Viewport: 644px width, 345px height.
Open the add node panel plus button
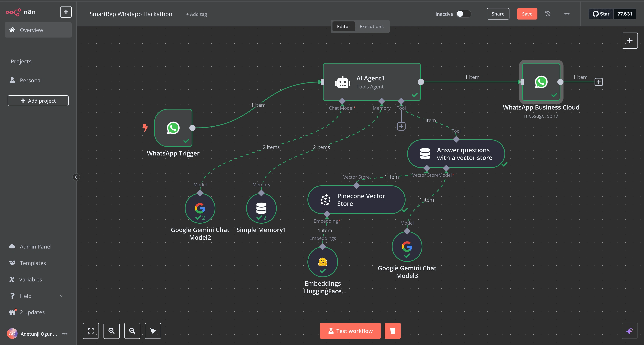pyautogui.click(x=629, y=40)
